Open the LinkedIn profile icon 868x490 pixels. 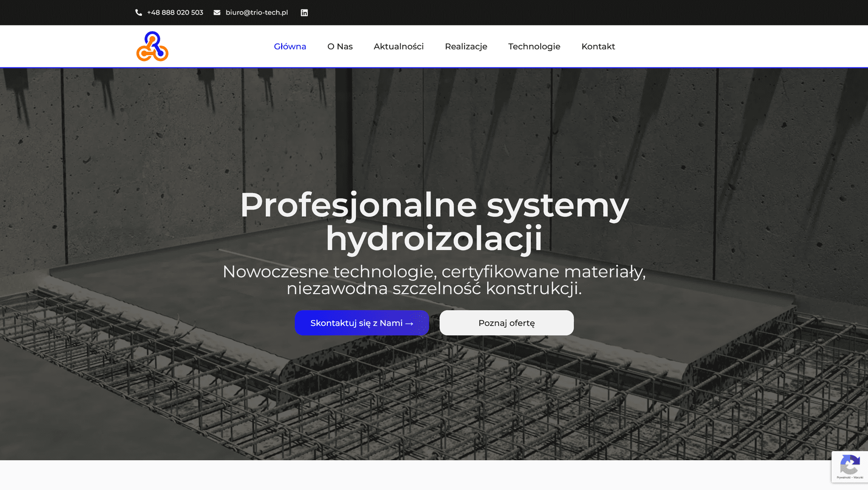304,13
